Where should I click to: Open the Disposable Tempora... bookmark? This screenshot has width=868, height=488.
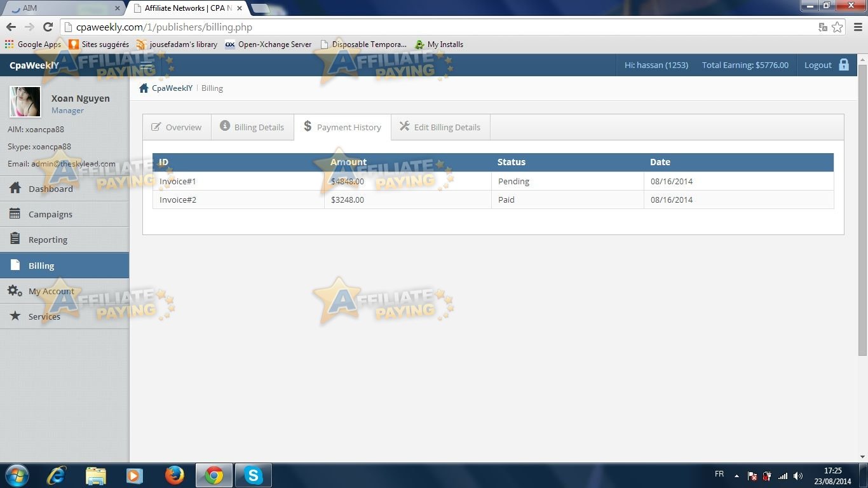pos(363,44)
